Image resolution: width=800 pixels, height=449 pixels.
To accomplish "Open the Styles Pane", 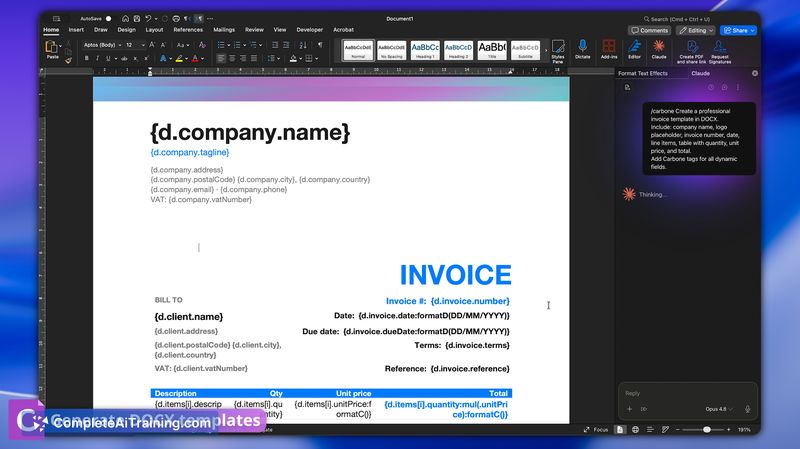I will 558,52.
